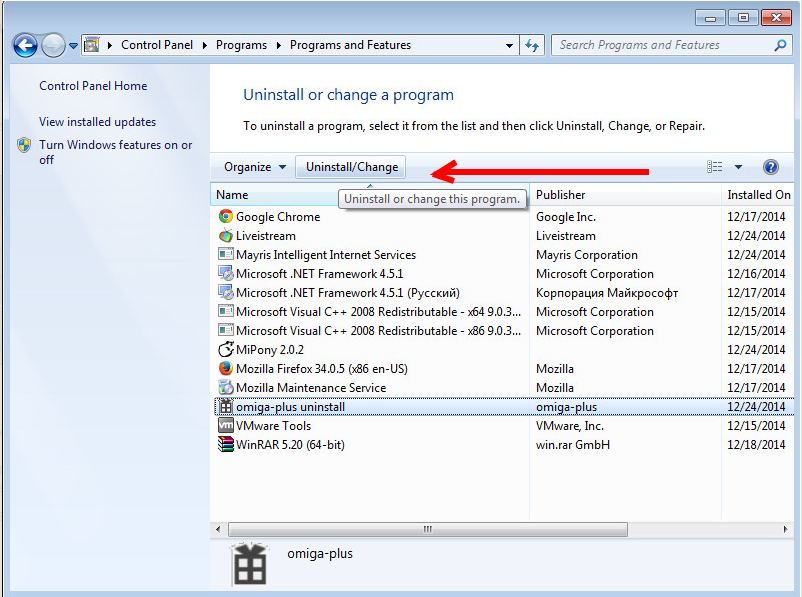Click the WinRAR 5.20 program icon
This screenshot has height=597, width=802.
coord(226,445)
